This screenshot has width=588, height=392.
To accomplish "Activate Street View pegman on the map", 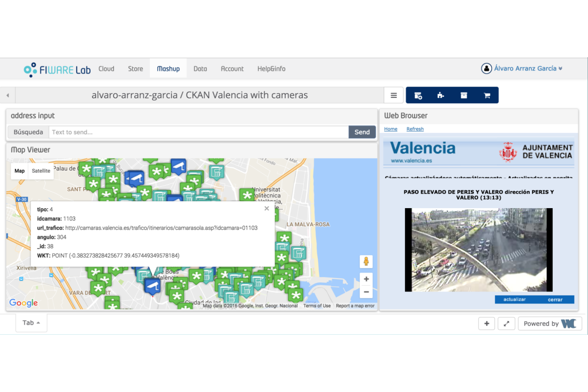I will coord(366,261).
